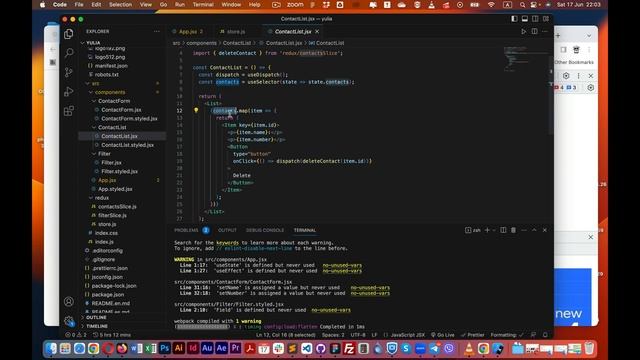Click Go Live in status bar
Viewport: 640px width, 360px height.
[x=442, y=335]
